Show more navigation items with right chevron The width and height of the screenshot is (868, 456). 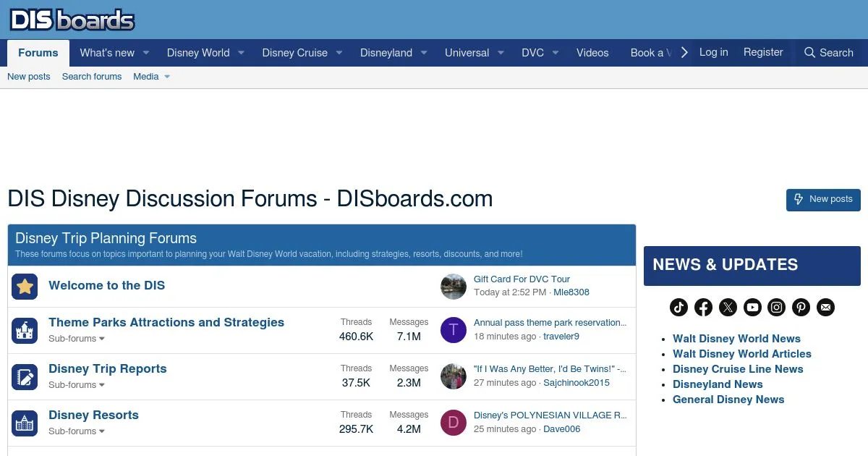coord(684,53)
